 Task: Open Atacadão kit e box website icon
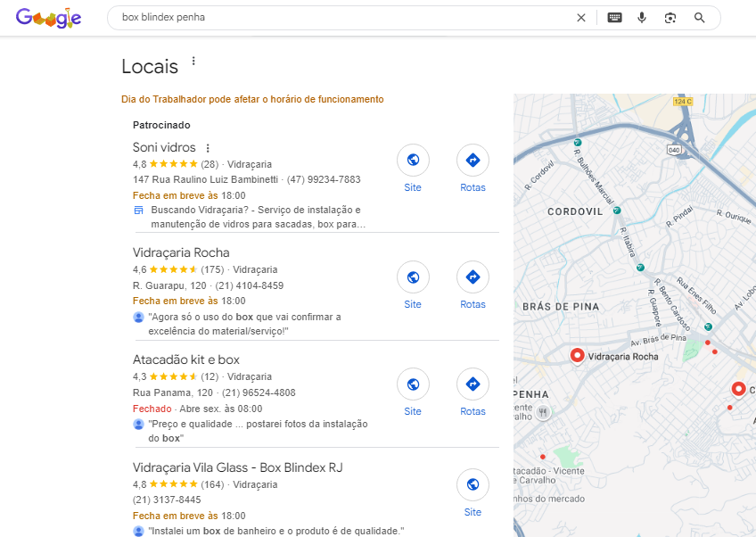[x=413, y=384]
